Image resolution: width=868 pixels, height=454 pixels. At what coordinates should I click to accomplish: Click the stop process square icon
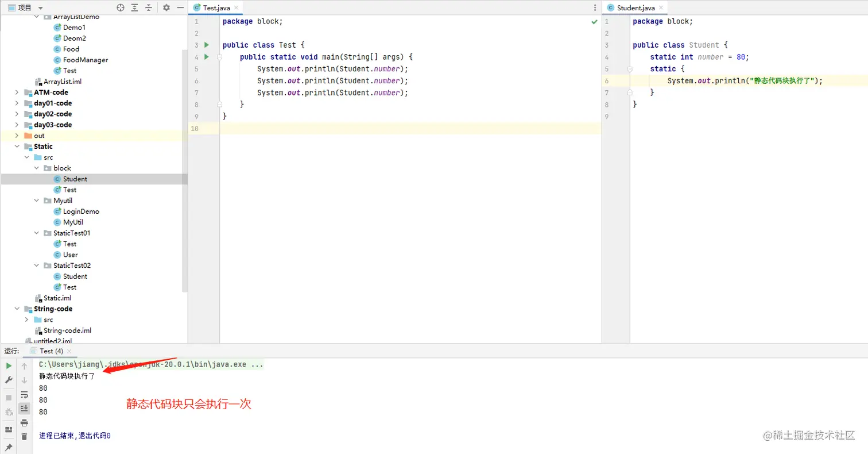tap(9, 397)
